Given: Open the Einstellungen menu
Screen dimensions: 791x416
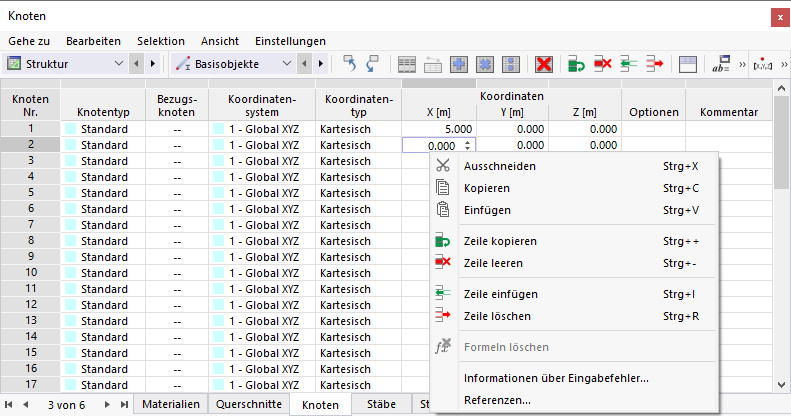Looking at the screenshot, I should [290, 41].
